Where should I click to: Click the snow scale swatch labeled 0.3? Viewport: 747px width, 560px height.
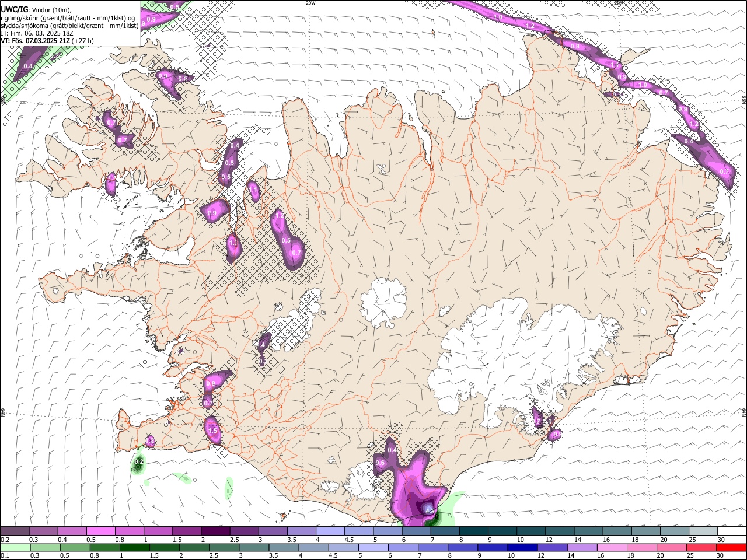coord(44,531)
